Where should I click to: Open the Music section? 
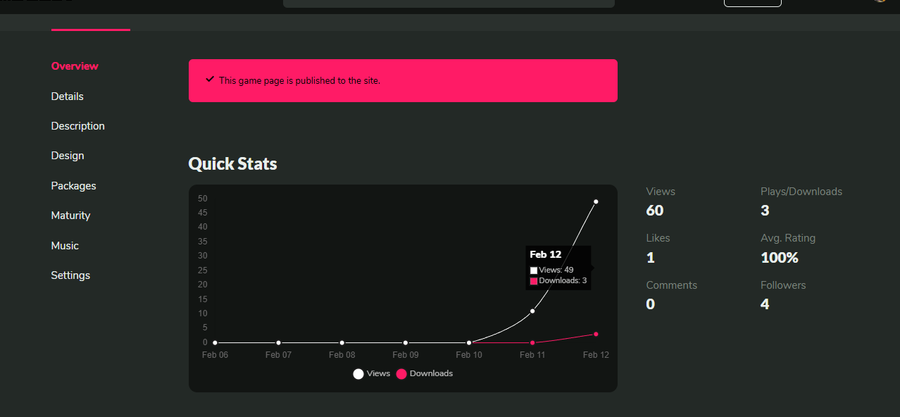pyautogui.click(x=65, y=245)
